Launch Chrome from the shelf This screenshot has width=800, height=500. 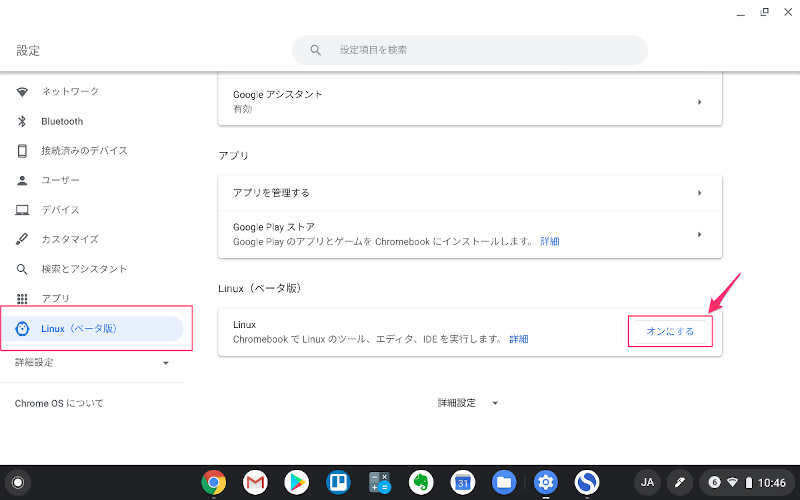(x=214, y=482)
